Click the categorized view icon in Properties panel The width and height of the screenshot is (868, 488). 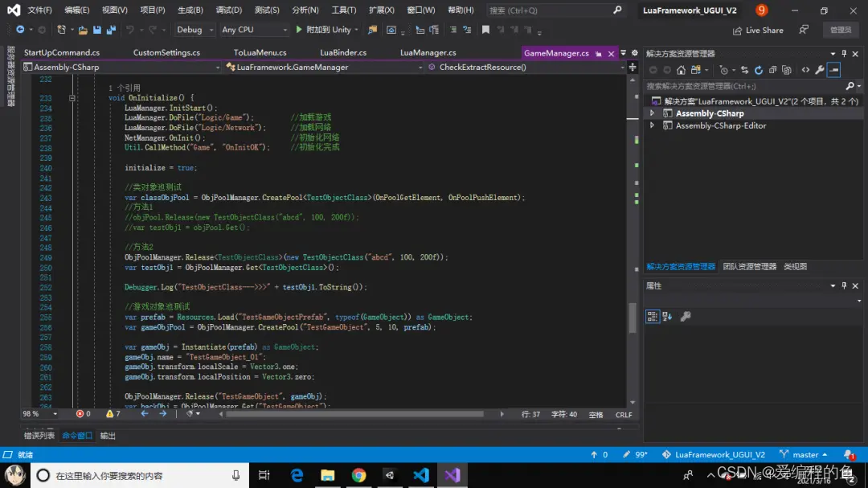click(x=653, y=317)
